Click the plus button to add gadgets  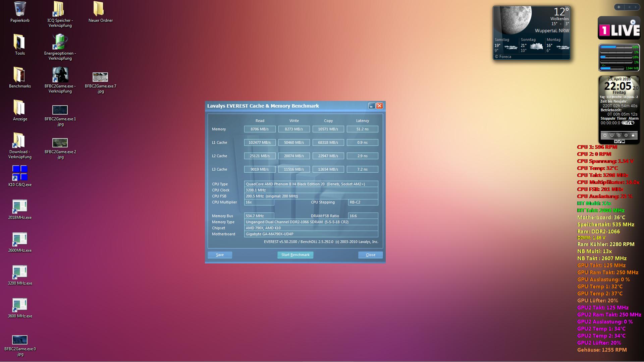[x=619, y=7]
